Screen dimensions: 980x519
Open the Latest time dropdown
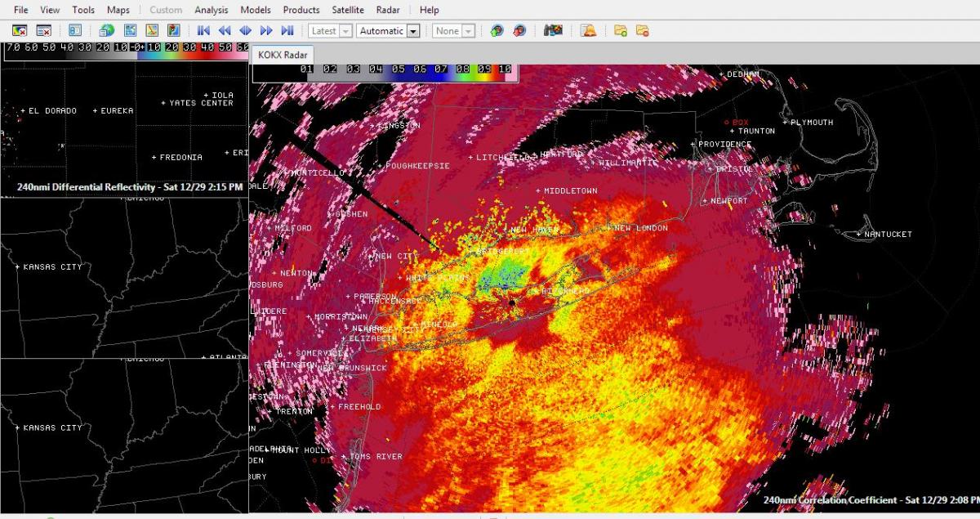(x=331, y=30)
